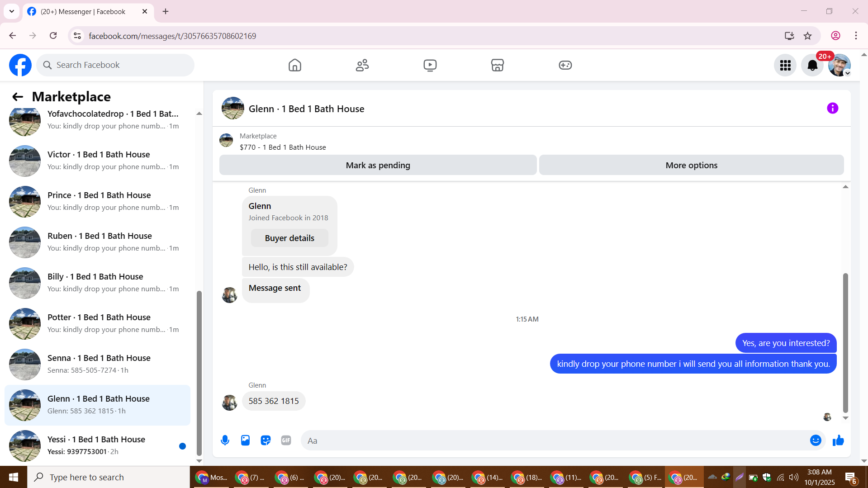Open Windows notification center
This screenshot has height=488, width=868.
[850, 477]
